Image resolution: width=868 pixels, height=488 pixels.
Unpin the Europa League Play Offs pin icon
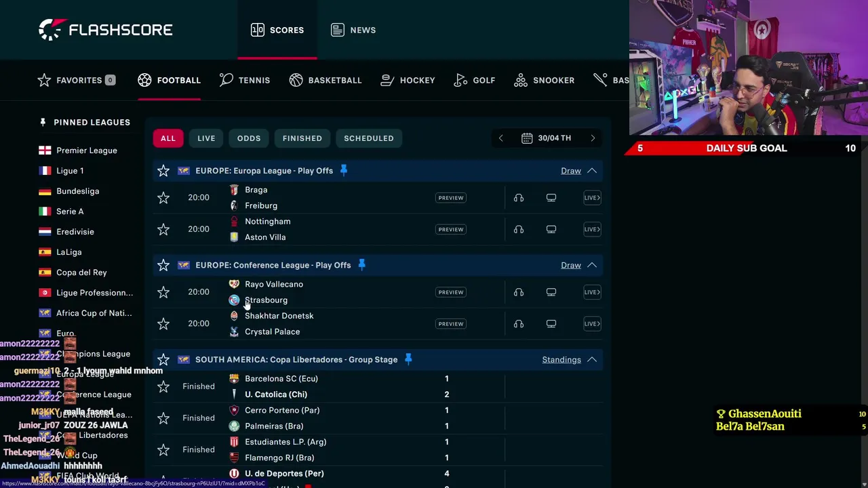344,170
